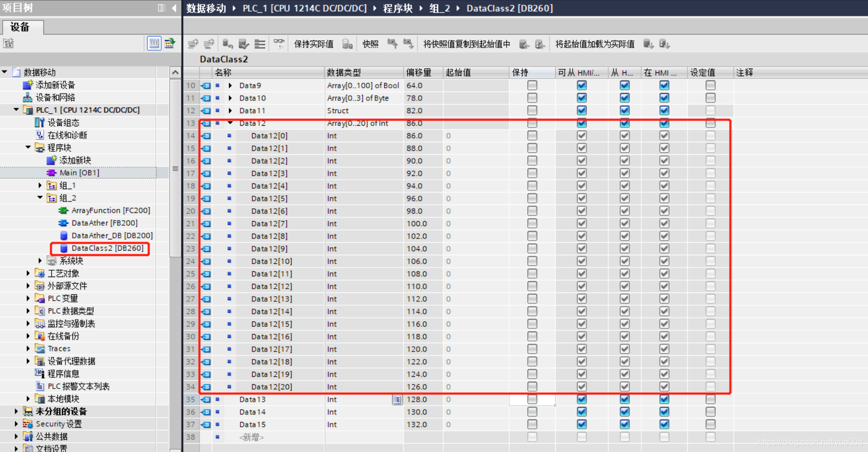Toggle 保持 checkbox for Data14

point(532,412)
